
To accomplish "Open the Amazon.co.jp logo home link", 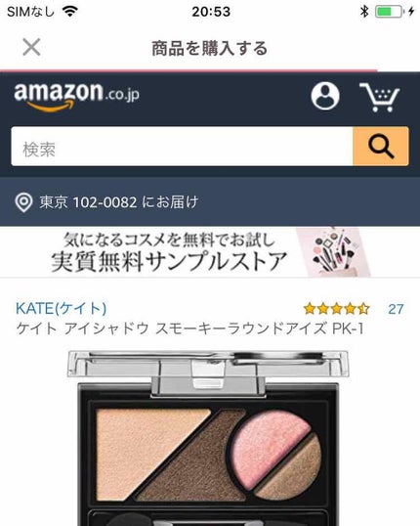I will pyautogui.click(x=77, y=97).
